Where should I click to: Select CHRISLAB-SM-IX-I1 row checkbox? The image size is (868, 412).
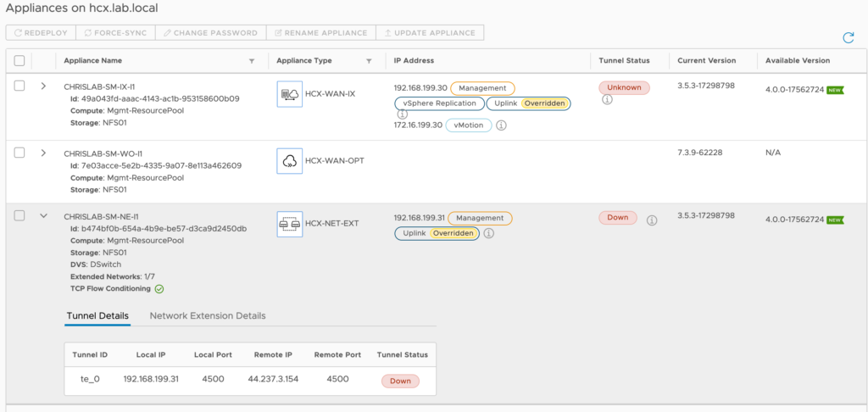pos(19,86)
